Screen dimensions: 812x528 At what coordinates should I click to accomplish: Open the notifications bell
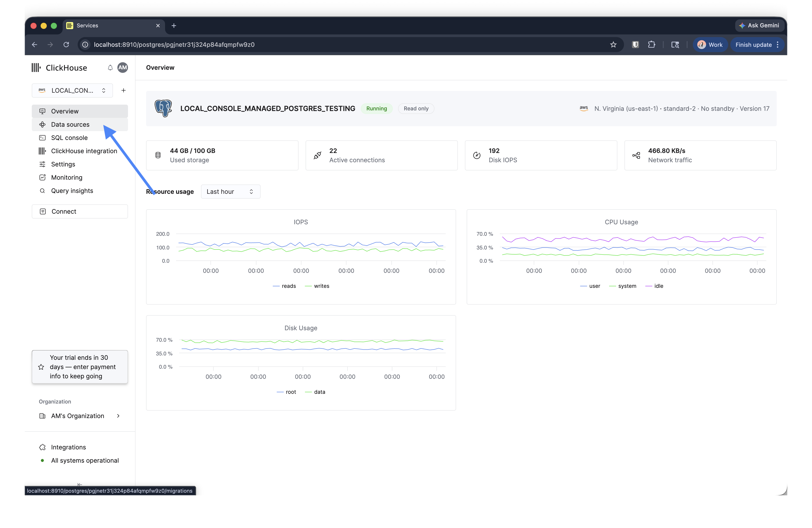(110, 68)
